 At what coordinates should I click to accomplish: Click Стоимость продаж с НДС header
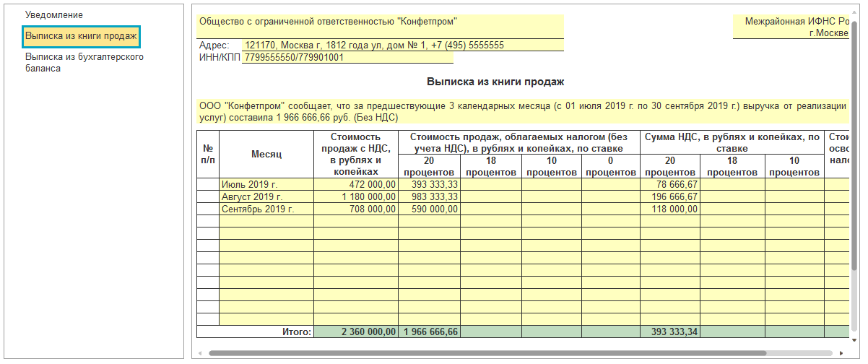tap(356, 155)
